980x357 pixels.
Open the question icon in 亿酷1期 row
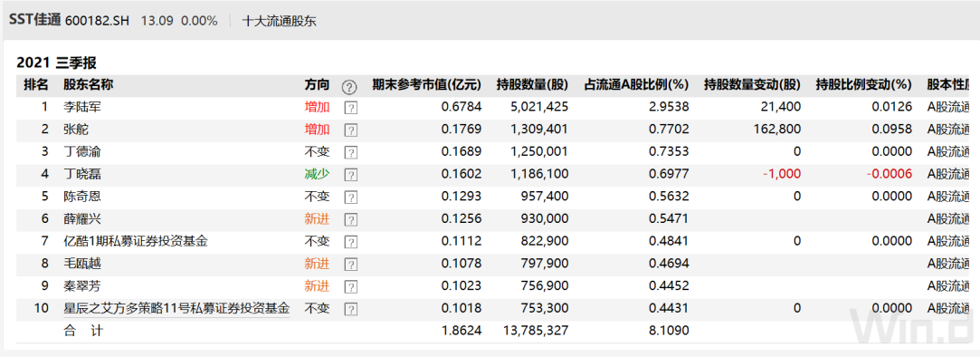(x=350, y=242)
